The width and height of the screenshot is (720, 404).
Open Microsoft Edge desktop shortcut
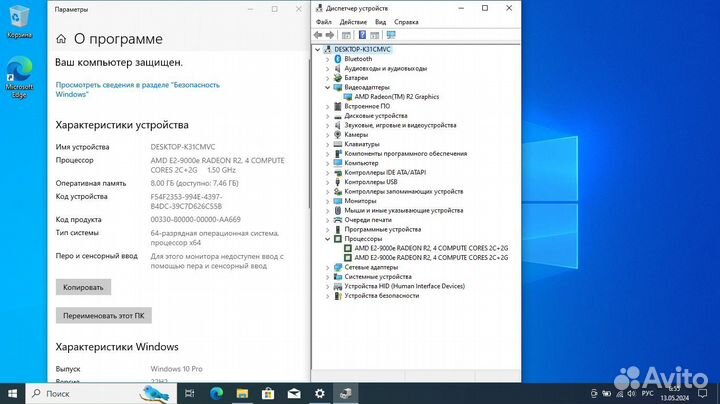point(19,77)
